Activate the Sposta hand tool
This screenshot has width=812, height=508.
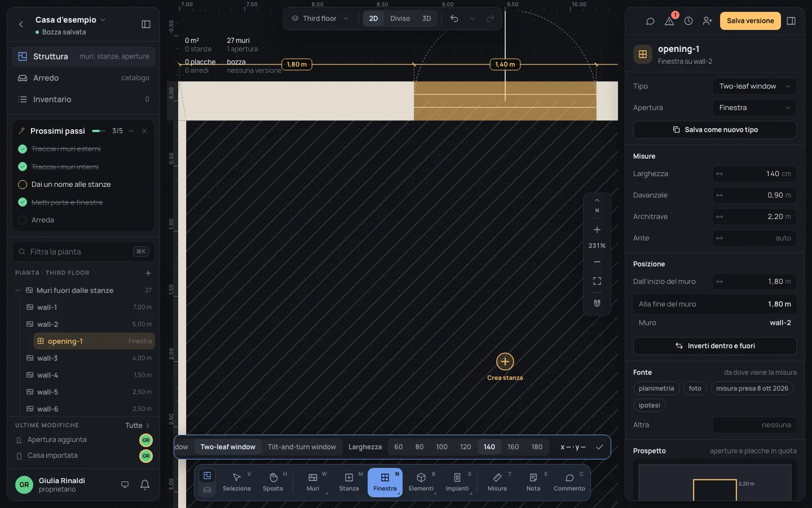pos(273,483)
